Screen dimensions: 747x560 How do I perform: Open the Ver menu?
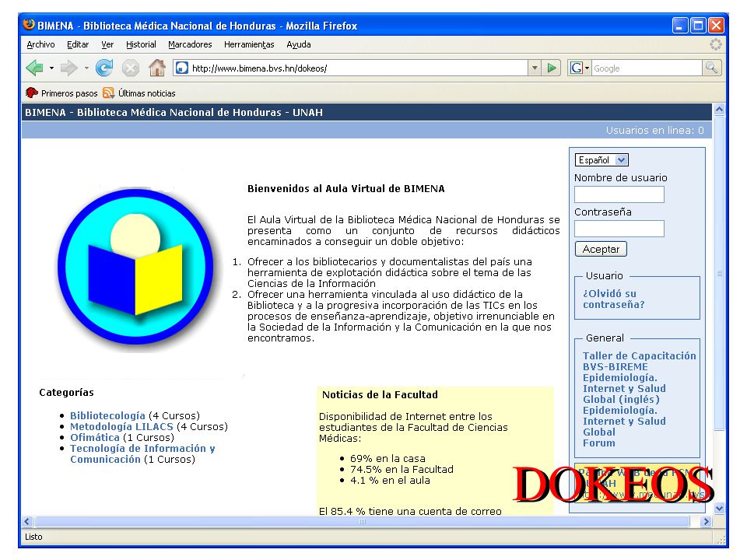point(107,44)
